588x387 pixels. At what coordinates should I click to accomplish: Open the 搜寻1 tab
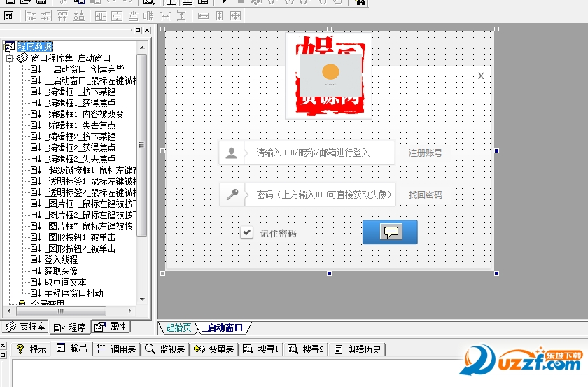260,349
